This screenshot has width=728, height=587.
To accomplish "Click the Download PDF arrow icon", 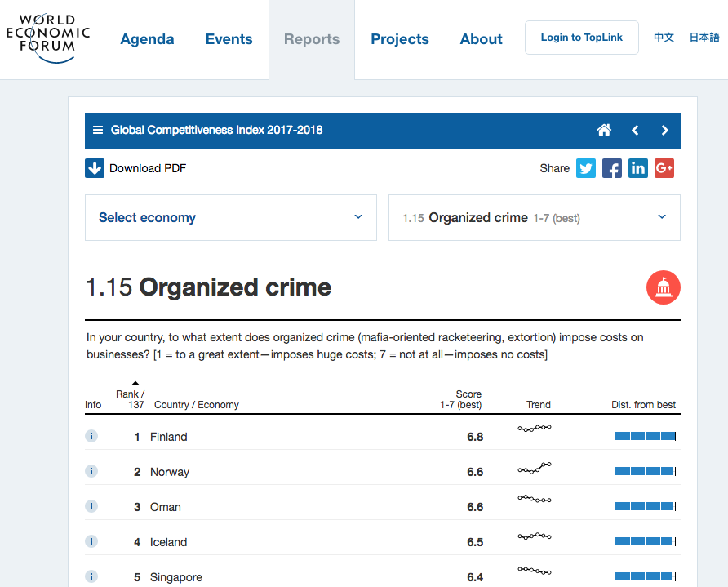I will (x=94, y=168).
